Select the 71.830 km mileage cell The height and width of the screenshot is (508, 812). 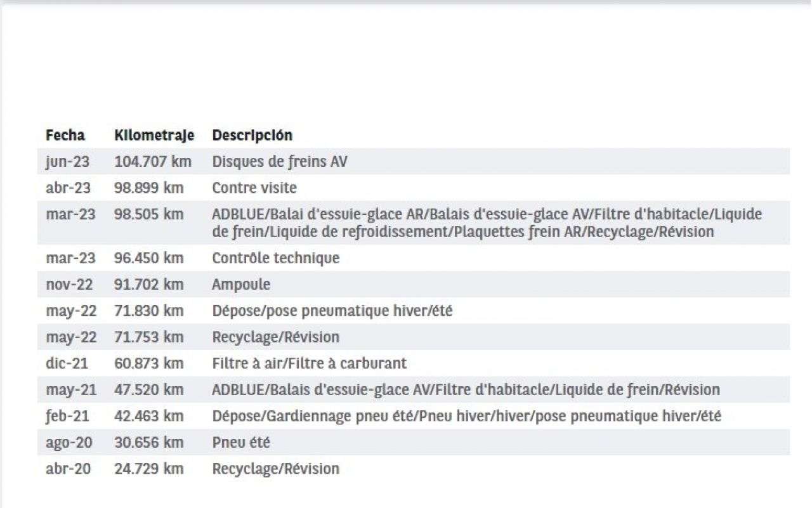point(149,311)
